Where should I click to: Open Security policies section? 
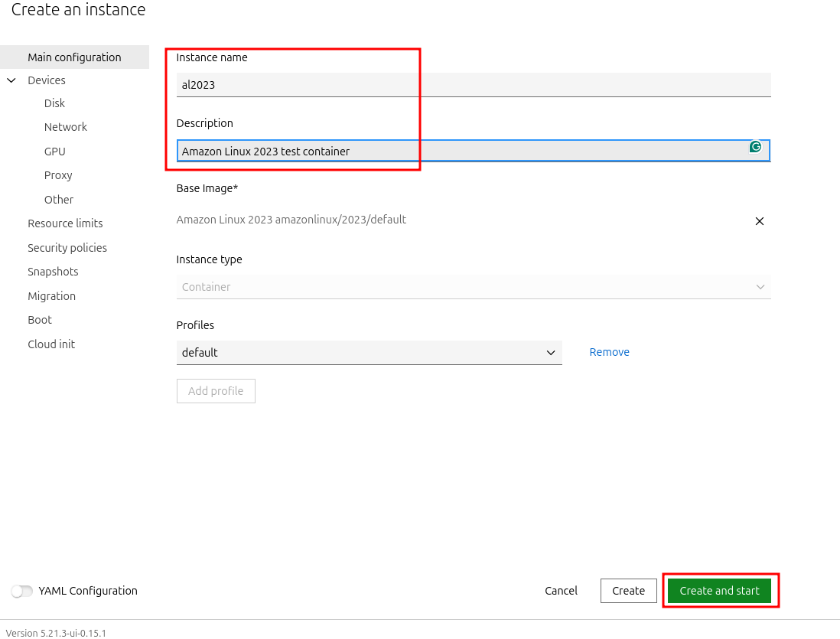click(67, 248)
